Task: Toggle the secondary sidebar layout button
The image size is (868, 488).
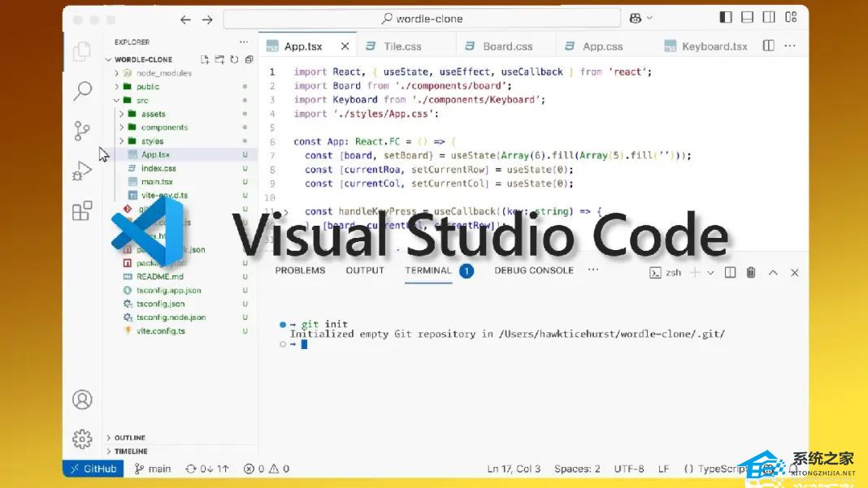Action: 768,18
